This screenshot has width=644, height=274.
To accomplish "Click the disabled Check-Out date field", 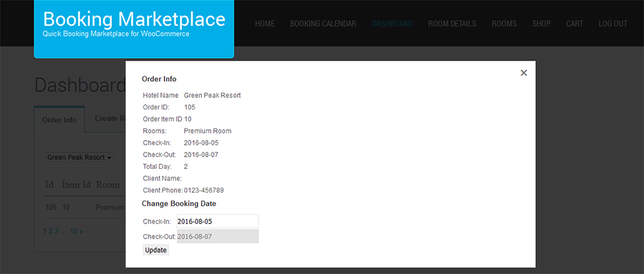I will pyautogui.click(x=218, y=237).
